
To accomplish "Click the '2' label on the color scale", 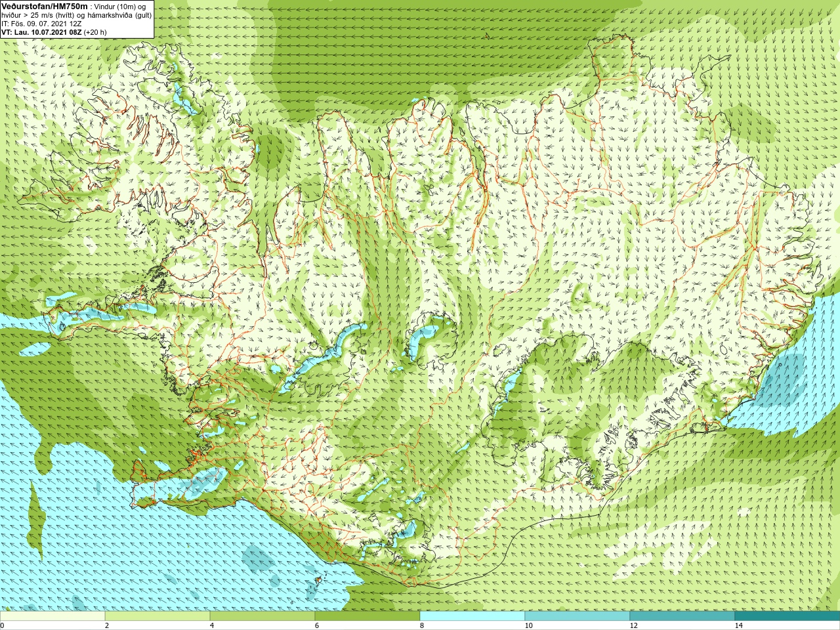I will pos(107,625).
